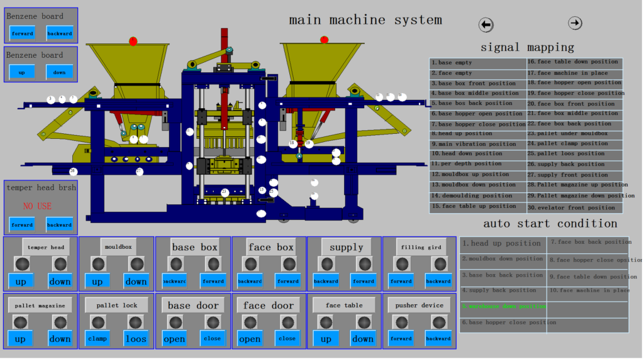Click supply backward button

tap(326, 282)
